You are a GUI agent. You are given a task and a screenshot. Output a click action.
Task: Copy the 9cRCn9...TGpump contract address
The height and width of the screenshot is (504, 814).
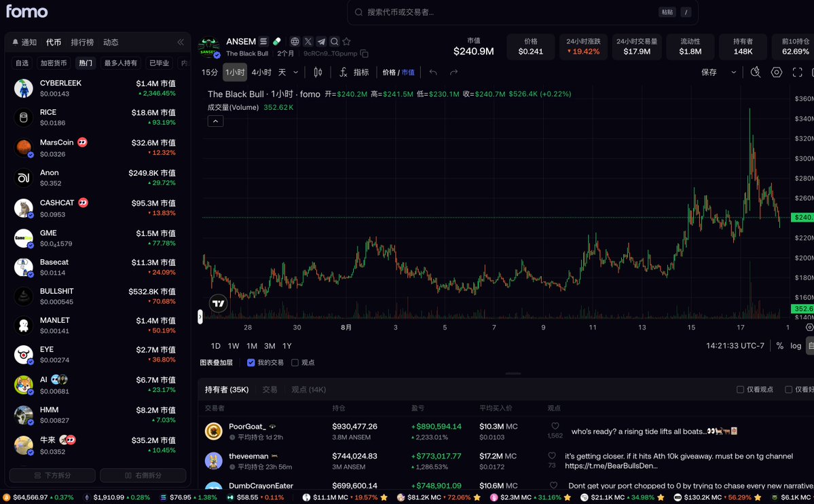pos(365,54)
